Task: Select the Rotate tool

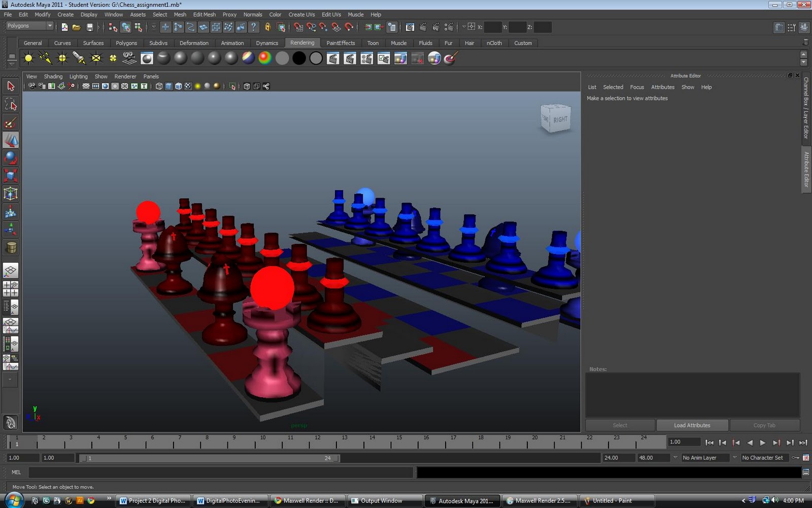Action: 10,158
